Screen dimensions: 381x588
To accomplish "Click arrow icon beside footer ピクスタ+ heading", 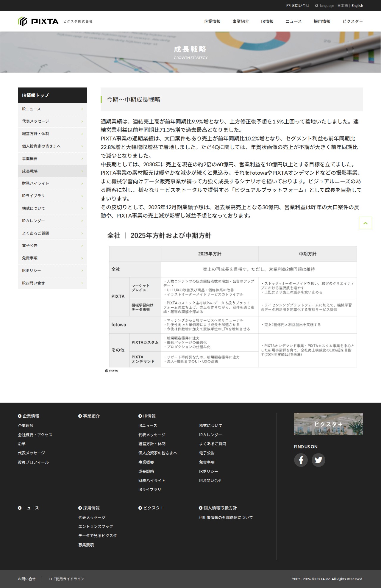I will (x=140, y=508).
